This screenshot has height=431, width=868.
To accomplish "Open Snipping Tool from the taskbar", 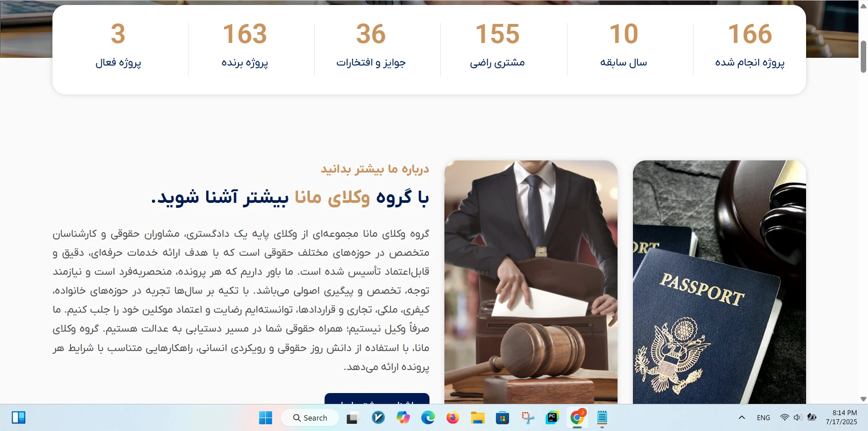I will click(528, 418).
